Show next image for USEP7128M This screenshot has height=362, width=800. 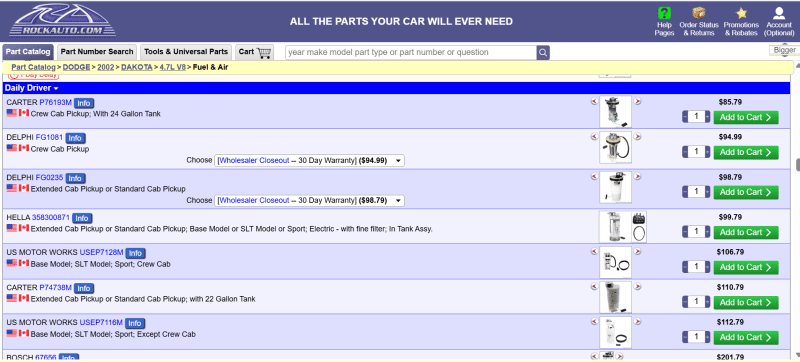pyautogui.click(x=637, y=251)
